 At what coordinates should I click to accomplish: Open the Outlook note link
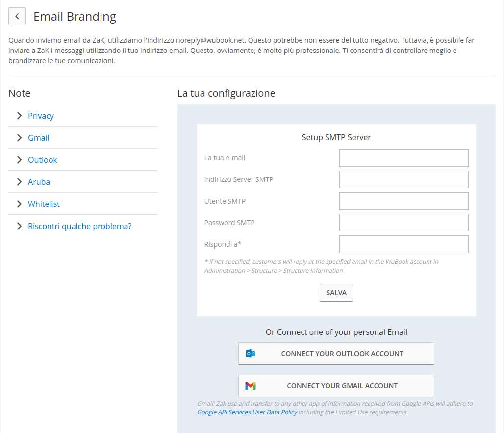[43, 160]
